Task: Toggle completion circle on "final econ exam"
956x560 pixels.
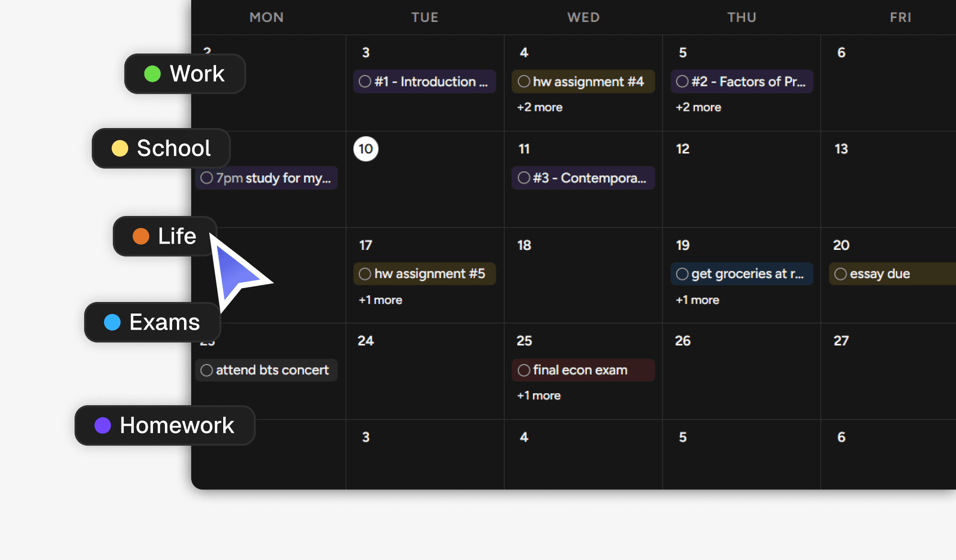Action: click(523, 370)
